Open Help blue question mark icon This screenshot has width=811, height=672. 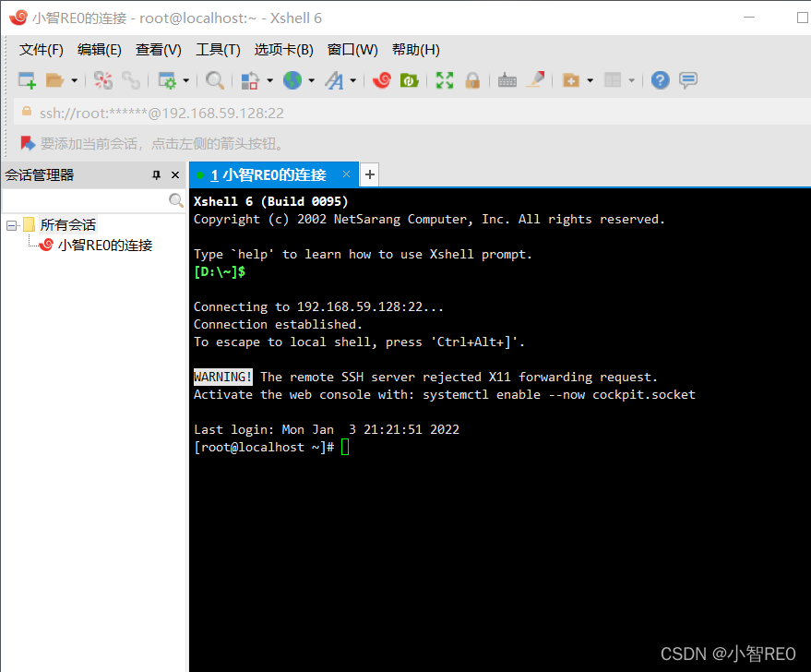[x=660, y=80]
